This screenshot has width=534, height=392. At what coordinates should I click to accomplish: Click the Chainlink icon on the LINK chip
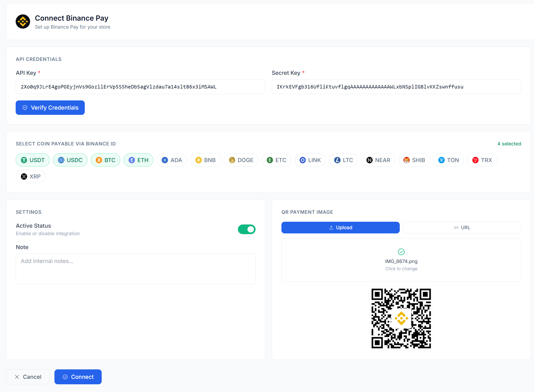coord(303,160)
